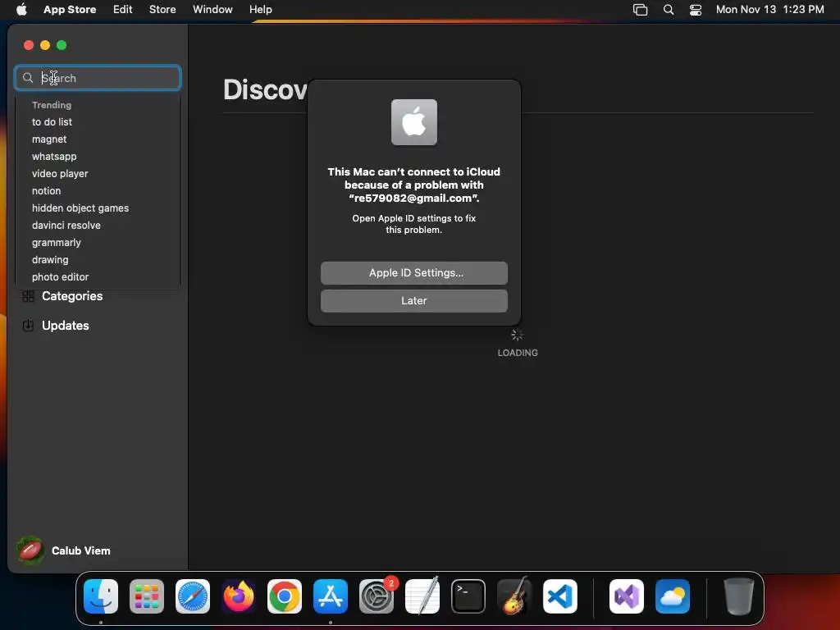The width and height of the screenshot is (840, 630).
Task: Click the Categories grid icon in sidebar
Action: pyautogui.click(x=29, y=296)
